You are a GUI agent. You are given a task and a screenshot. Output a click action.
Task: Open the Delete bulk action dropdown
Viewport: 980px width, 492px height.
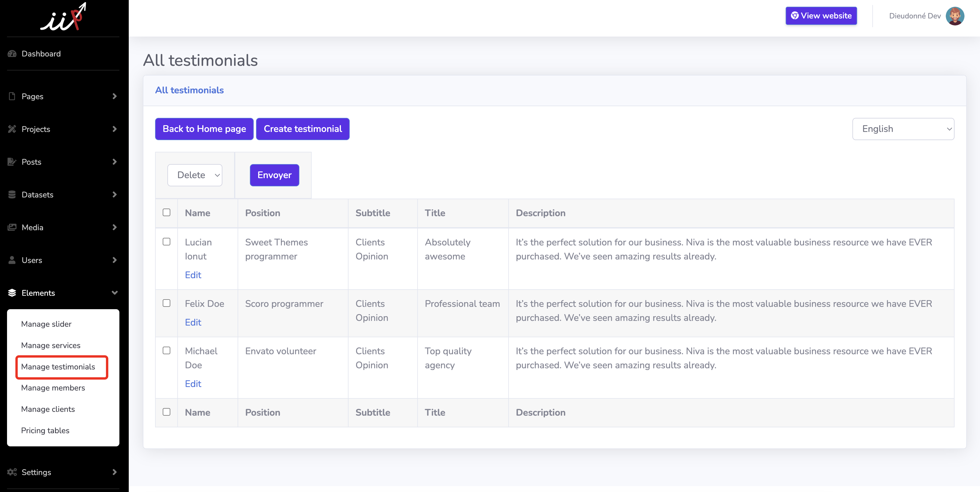[195, 175]
